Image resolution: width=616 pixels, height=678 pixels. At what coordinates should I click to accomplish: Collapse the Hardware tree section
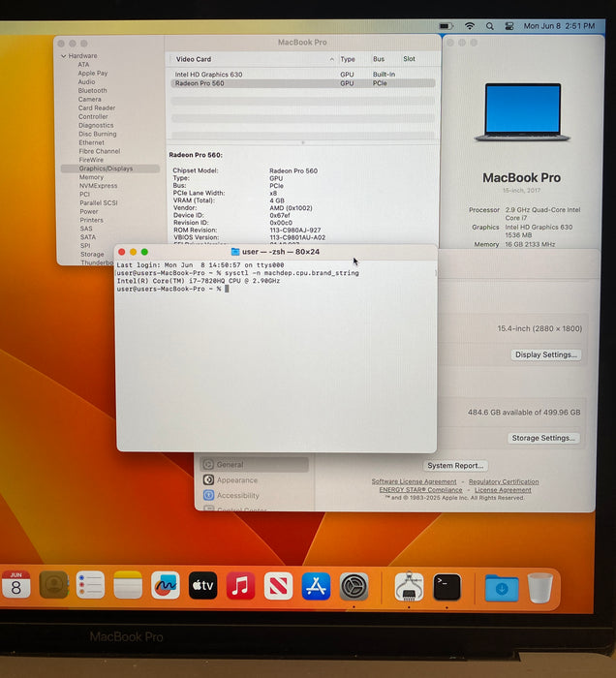click(64, 56)
